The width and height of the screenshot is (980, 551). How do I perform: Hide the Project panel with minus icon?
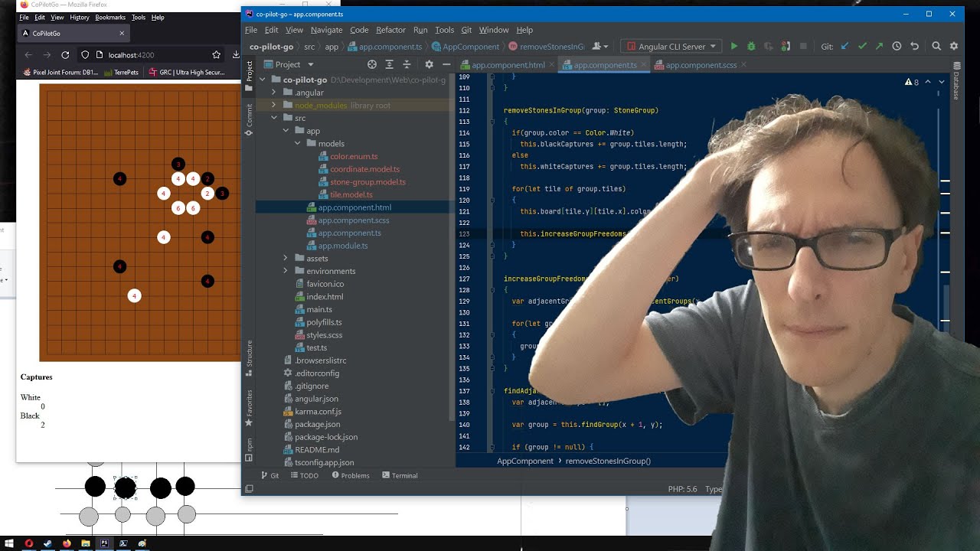coord(446,64)
